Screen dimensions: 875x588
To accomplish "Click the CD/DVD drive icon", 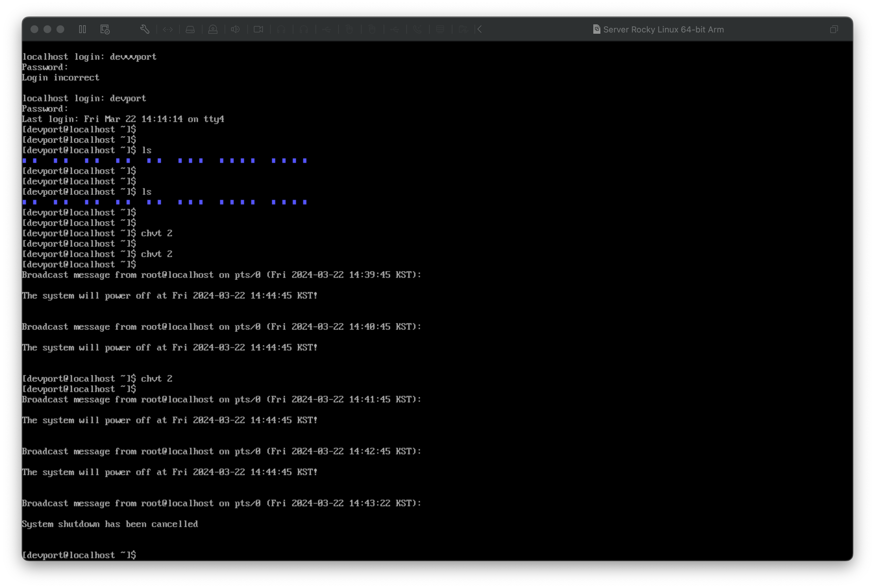I will [x=213, y=29].
